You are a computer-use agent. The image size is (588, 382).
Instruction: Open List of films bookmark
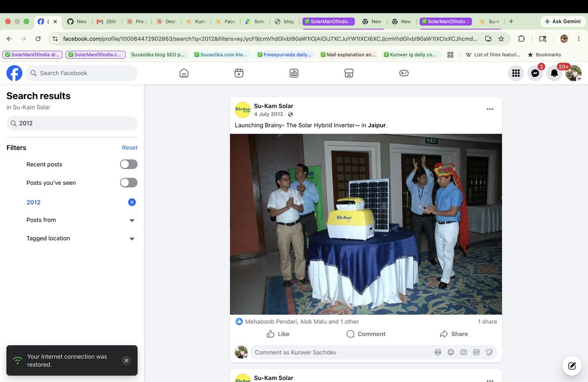493,54
